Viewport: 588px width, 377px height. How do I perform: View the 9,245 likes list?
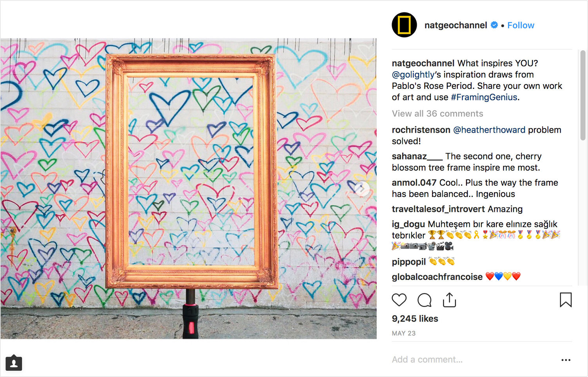(x=415, y=319)
